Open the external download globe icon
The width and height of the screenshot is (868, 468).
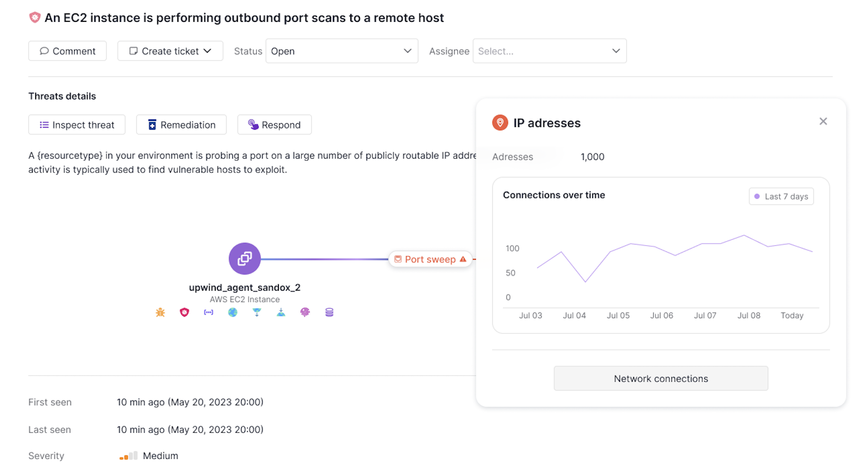(x=281, y=312)
